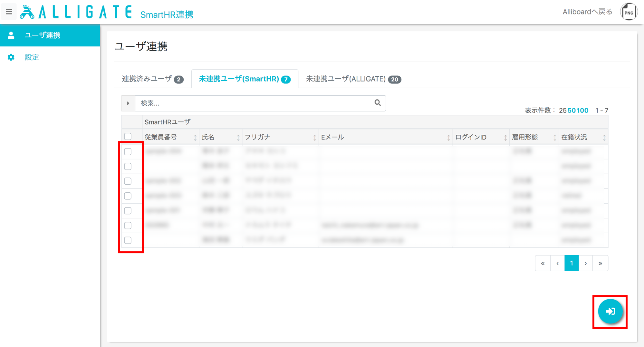Go to first page «
This screenshot has width=644, height=347.
543,263
